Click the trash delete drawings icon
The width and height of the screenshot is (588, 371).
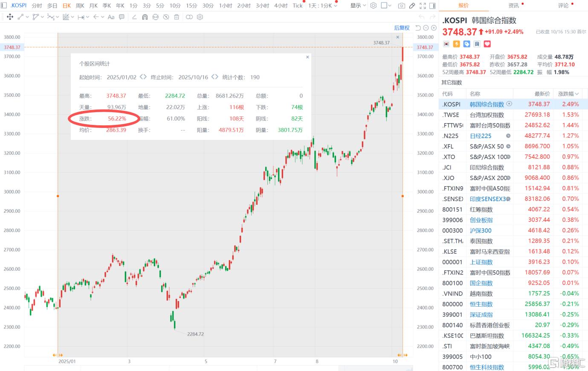point(177,17)
